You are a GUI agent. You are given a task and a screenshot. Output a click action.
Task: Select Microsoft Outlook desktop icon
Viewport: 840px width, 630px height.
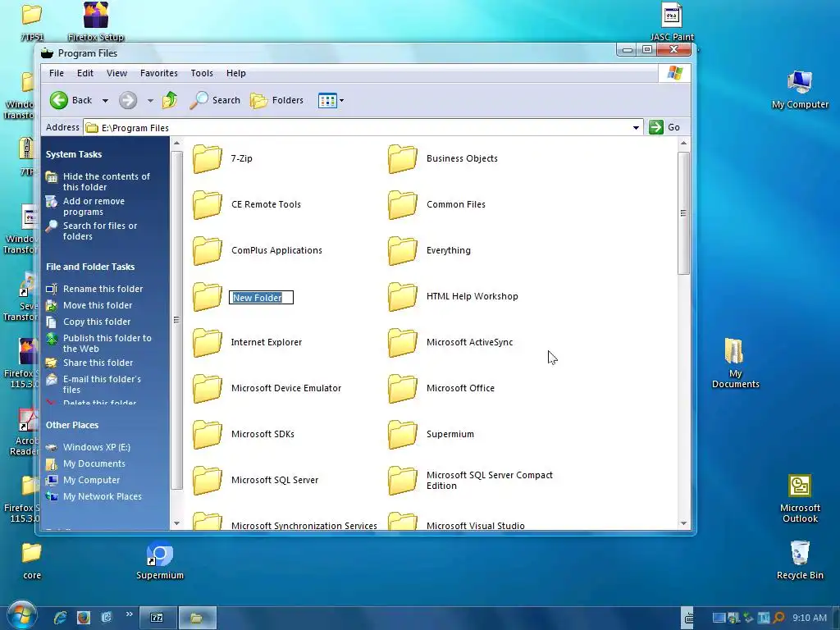[800, 498]
